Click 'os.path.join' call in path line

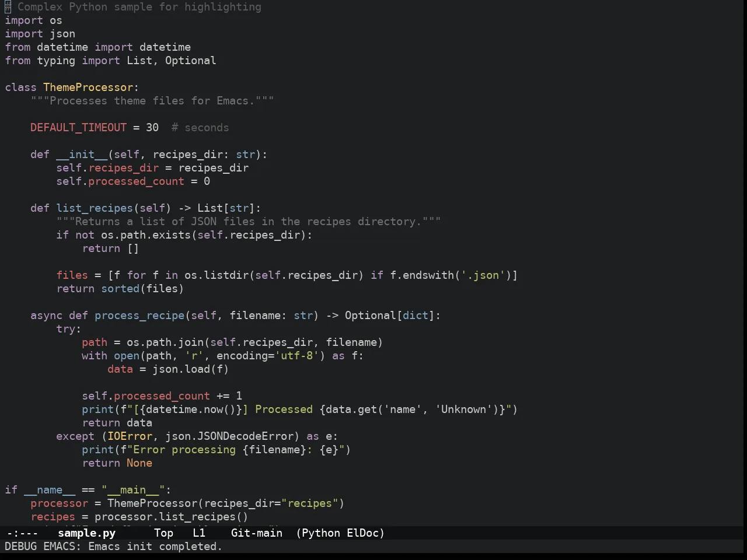pos(165,342)
